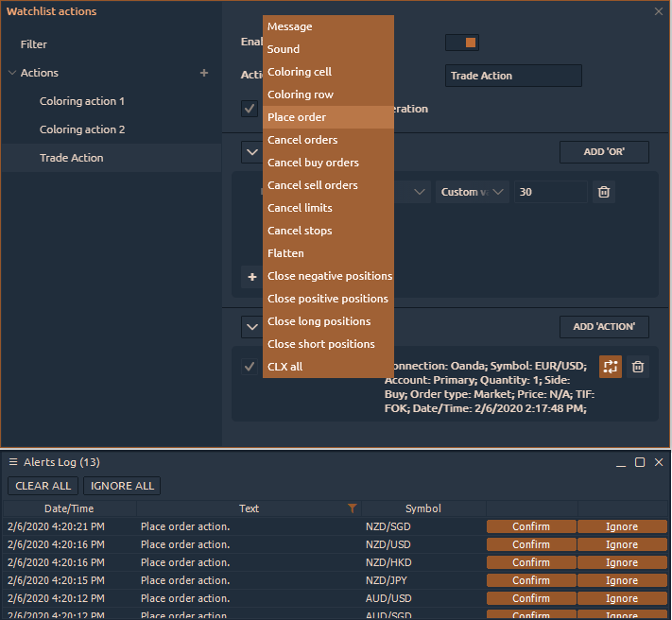Toggle the Enable switch

[x=462, y=43]
